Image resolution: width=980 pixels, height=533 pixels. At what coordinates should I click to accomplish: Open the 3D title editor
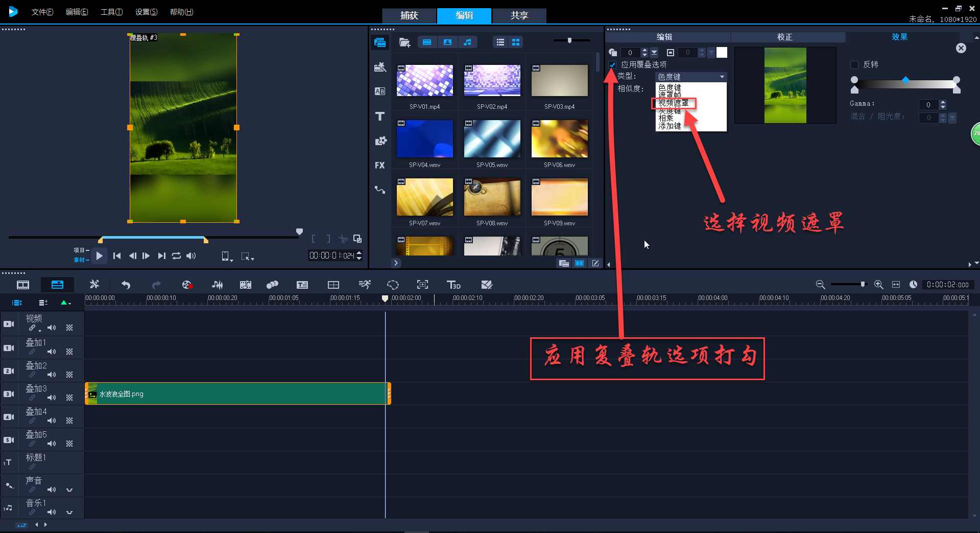pos(453,285)
